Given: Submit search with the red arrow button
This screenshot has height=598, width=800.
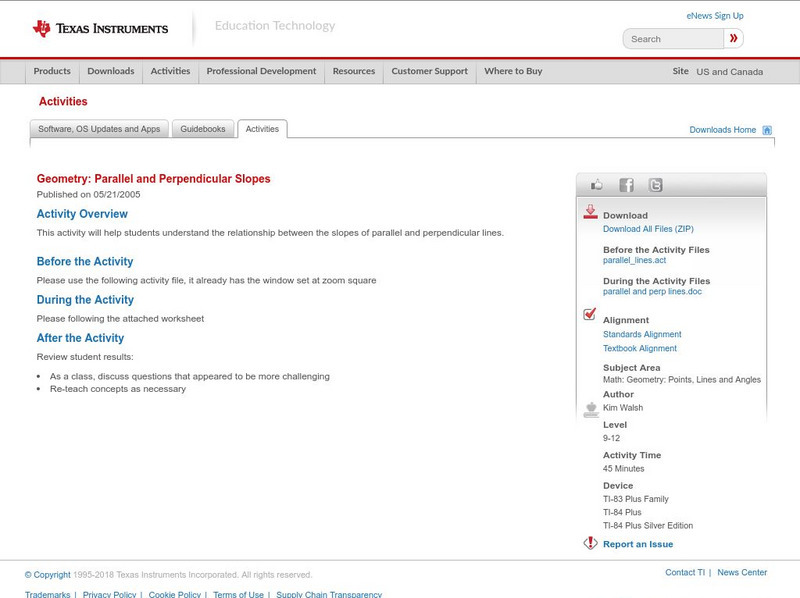Looking at the screenshot, I should (734, 39).
